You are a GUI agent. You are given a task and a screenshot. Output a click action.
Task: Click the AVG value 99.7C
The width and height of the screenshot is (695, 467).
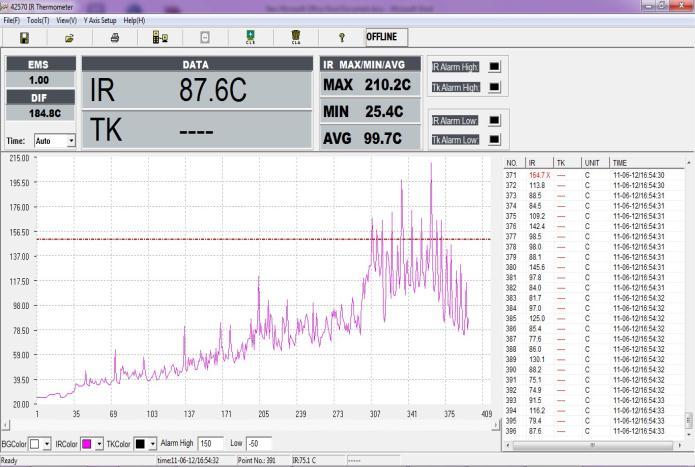[383, 139]
